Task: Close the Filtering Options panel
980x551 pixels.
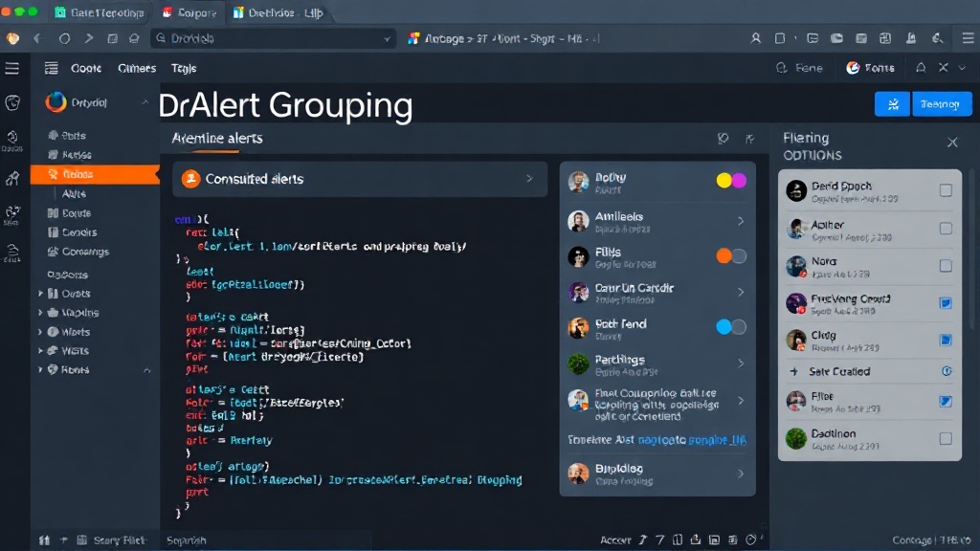Action: [x=952, y=143]
